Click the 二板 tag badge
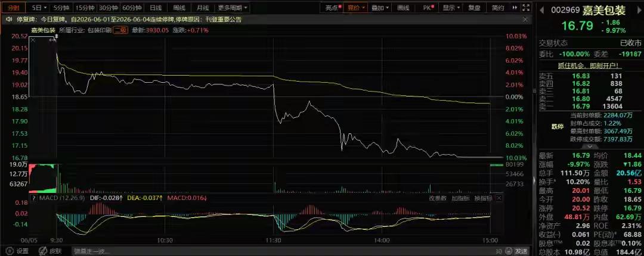 point(120,30)
